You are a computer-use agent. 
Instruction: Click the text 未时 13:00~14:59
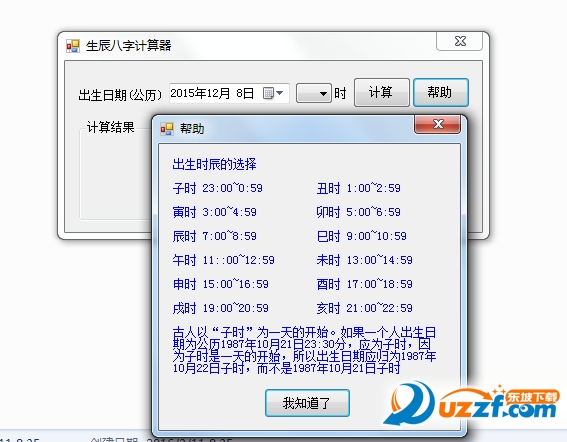pyautogui.click(x=364, y=260)
